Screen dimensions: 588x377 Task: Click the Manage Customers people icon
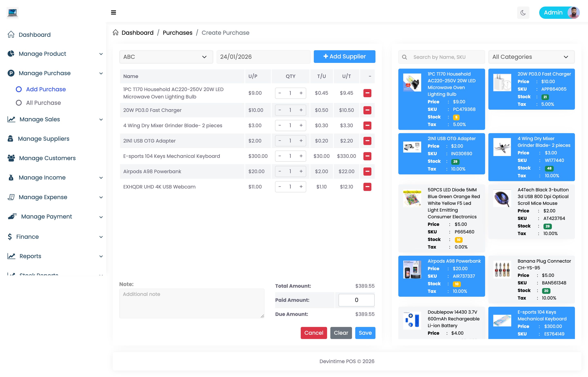tap(11, 158)
